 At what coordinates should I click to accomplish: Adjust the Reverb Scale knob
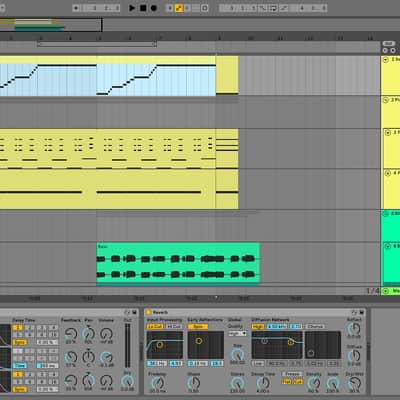332,383
